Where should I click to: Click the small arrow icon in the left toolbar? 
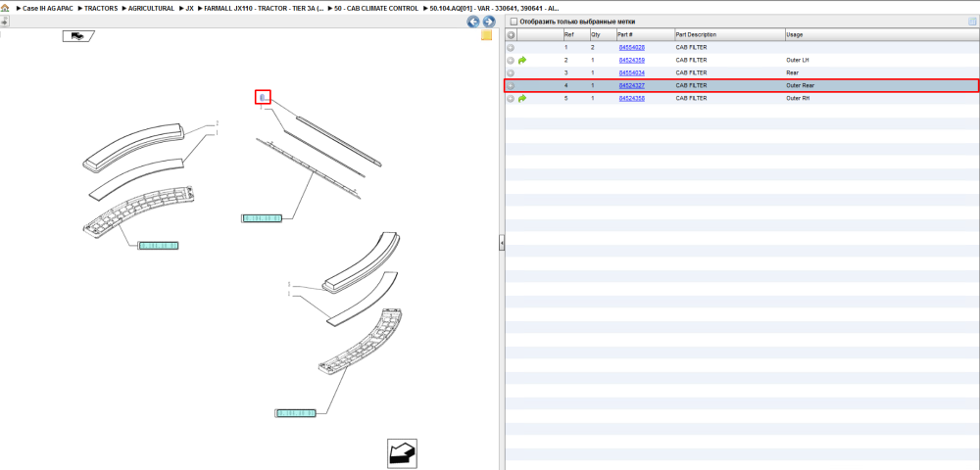(x=4, y=22)
